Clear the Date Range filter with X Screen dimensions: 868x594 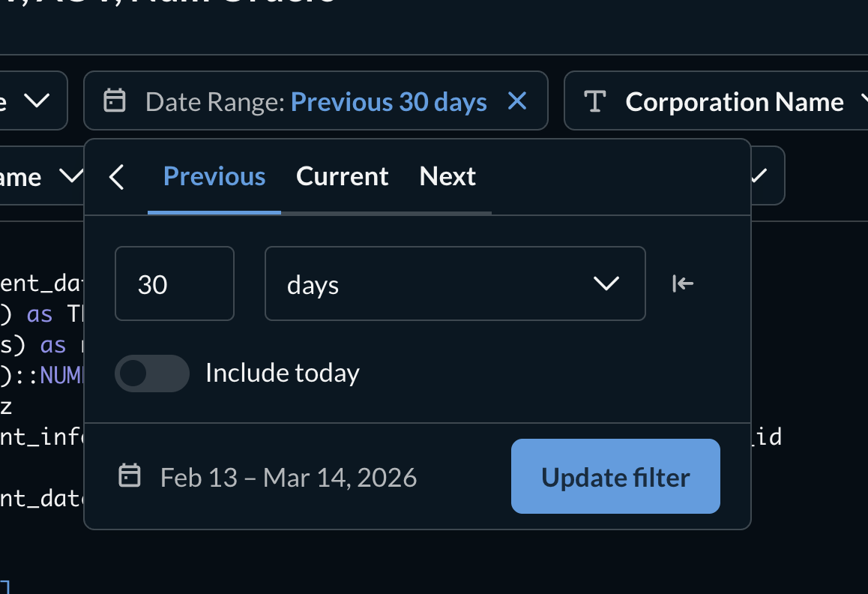(517, 101)
